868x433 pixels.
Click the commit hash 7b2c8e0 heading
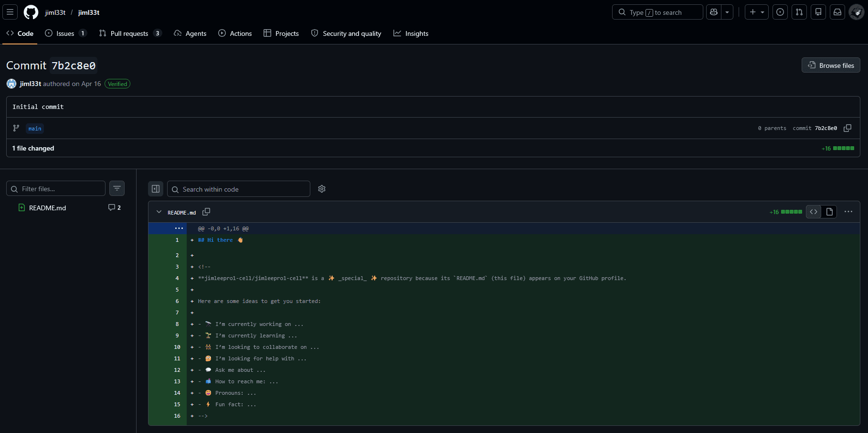[74, 65]
